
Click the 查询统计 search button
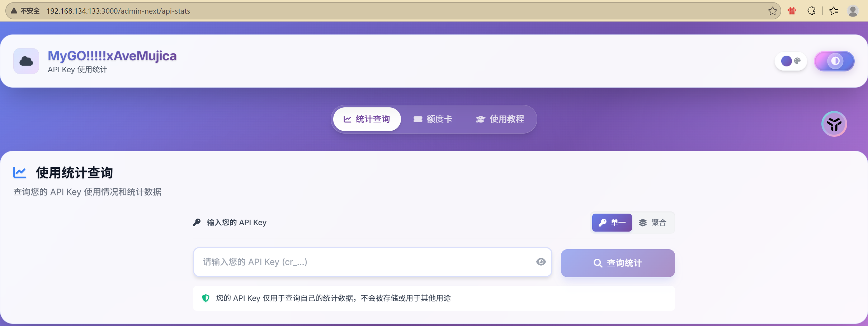(x=618, y=263)
